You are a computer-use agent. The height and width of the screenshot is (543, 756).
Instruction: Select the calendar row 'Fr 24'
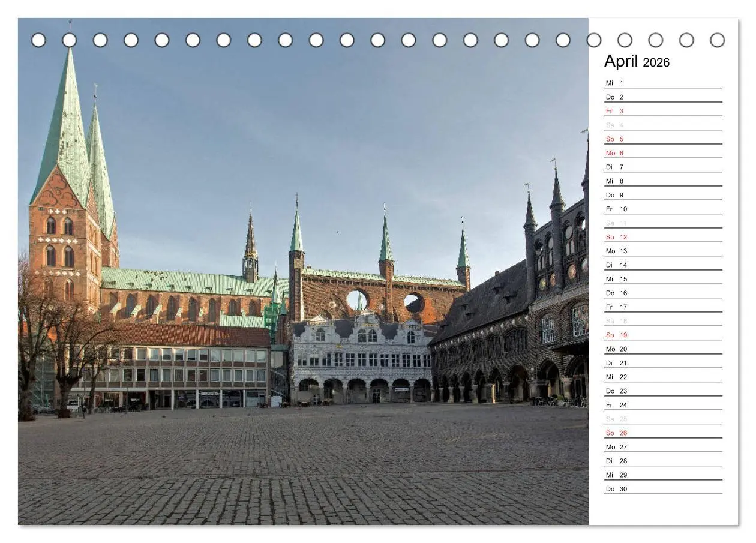coord(663,405)
